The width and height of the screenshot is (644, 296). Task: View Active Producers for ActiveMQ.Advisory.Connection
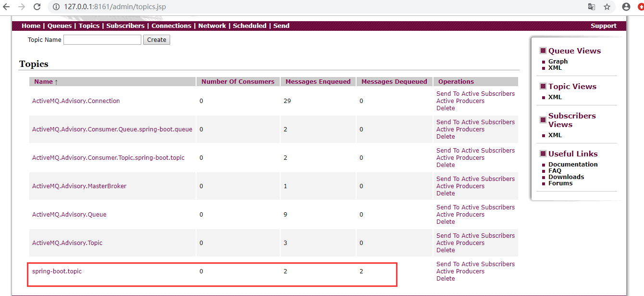coord(460,101)
